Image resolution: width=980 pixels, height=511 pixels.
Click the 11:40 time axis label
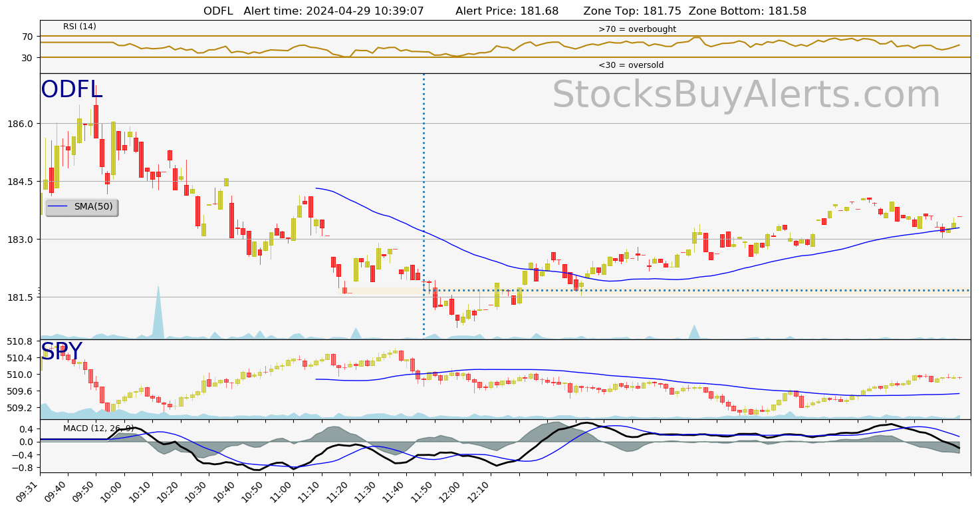pyautogui.click(x=394, y=490)
